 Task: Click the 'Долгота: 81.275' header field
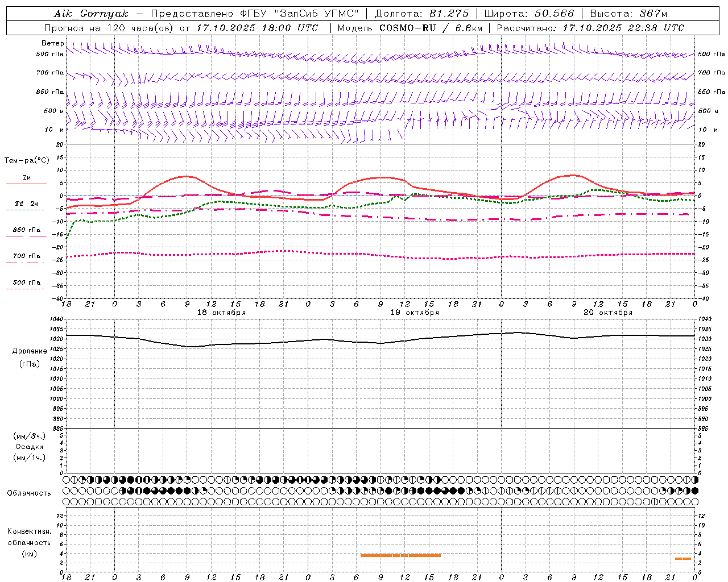click(422, 14)
